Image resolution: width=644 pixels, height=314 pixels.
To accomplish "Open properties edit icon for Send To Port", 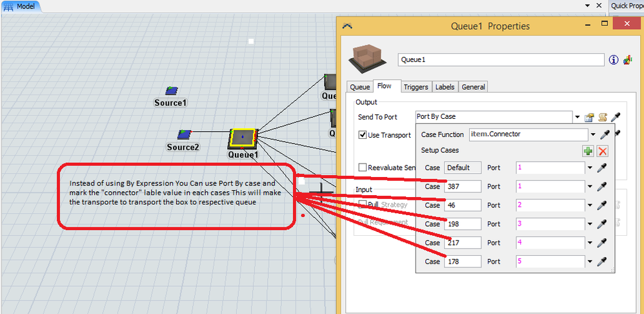I will click(589, 118).
